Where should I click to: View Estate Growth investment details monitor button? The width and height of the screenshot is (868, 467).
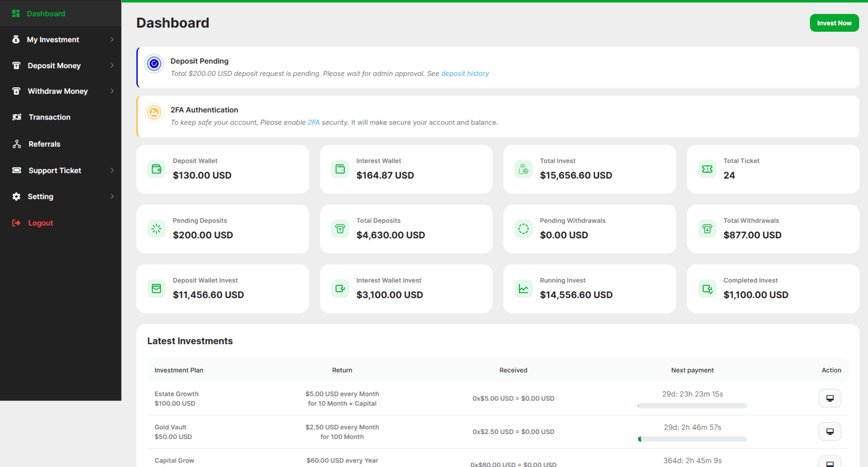(829, 398)
